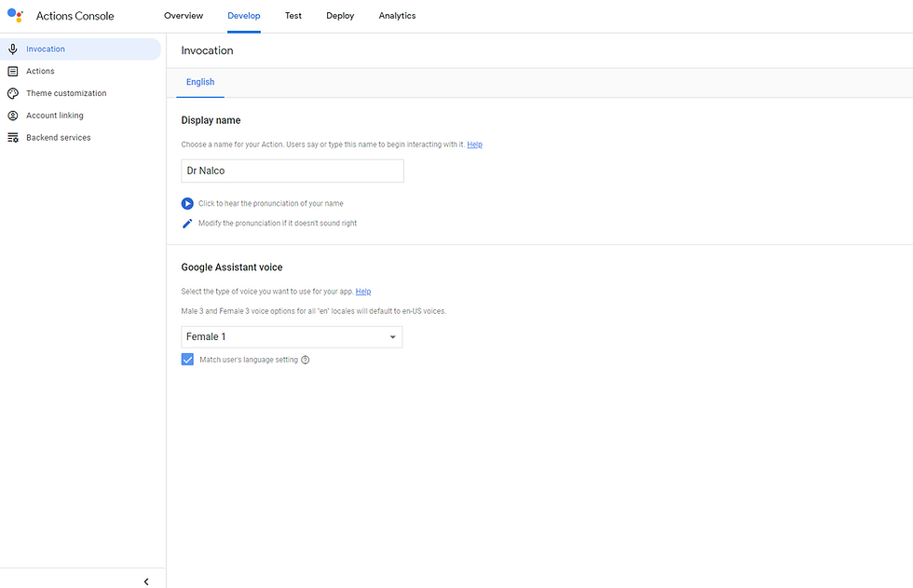Play the pronunciation of your name
The image size is (913, 588).
[x=187, y=203]
